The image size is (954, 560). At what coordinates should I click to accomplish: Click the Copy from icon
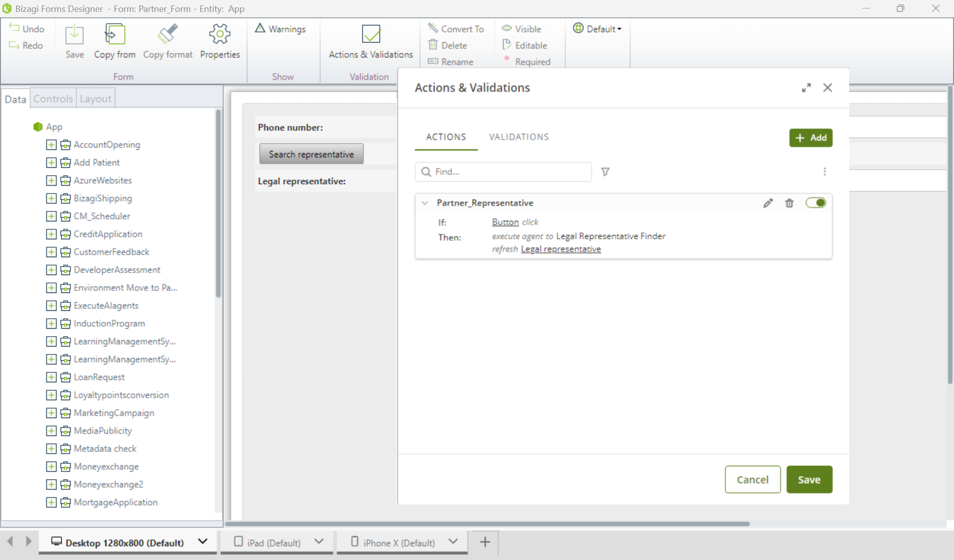(x=115, y=35)
